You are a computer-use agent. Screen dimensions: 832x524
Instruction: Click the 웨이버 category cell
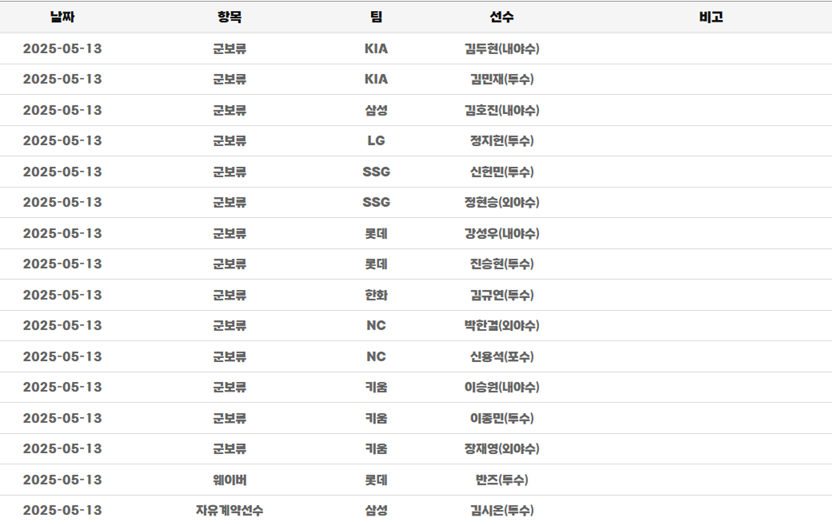click(229, 479)
